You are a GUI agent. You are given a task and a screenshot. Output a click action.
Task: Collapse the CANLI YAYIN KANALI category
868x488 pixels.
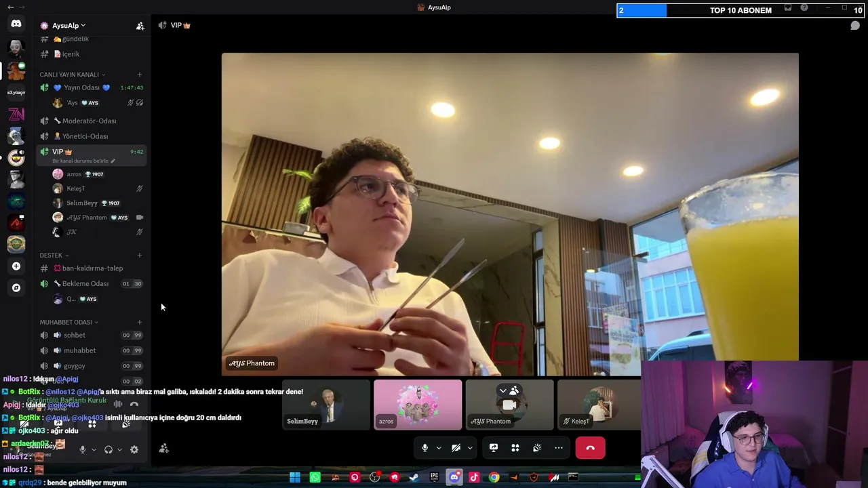pos(73,75)
